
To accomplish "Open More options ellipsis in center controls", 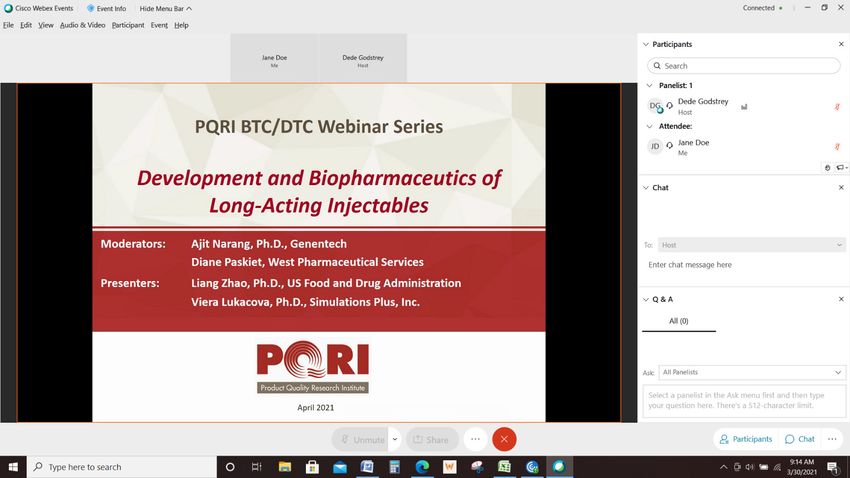I will [x=475, y=440].
